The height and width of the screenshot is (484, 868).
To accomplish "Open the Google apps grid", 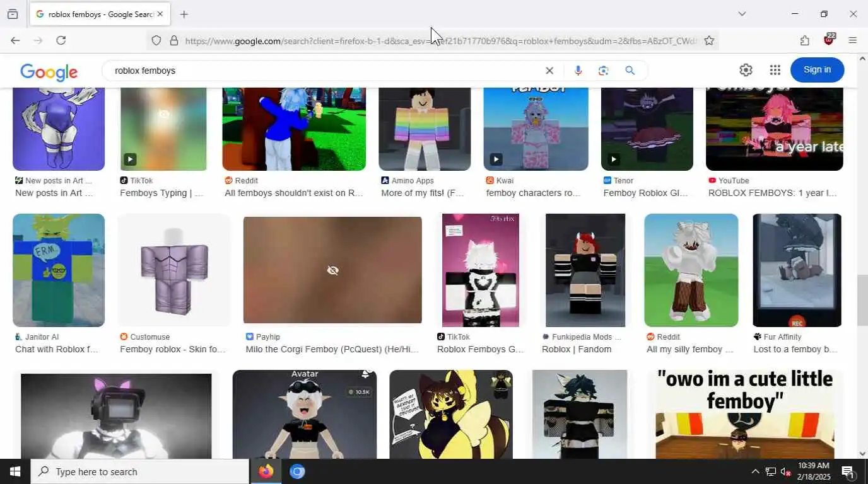I will [x=775, y=70].
